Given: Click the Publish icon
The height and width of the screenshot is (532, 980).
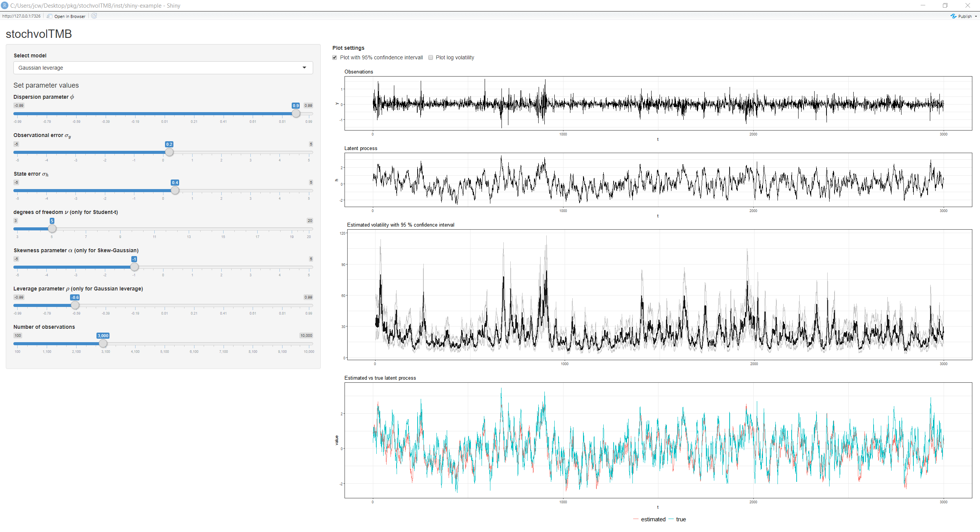Looking at the screenshot, I should tap(953, 16).
